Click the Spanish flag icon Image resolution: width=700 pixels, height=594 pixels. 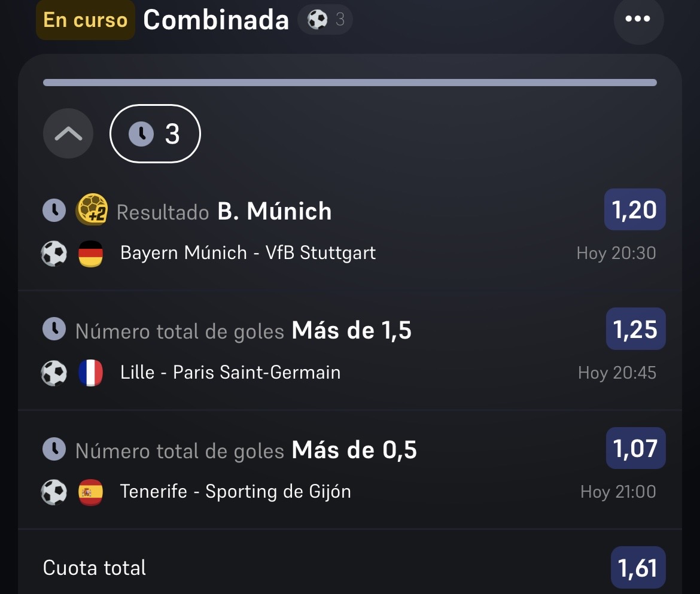[90, 492]
